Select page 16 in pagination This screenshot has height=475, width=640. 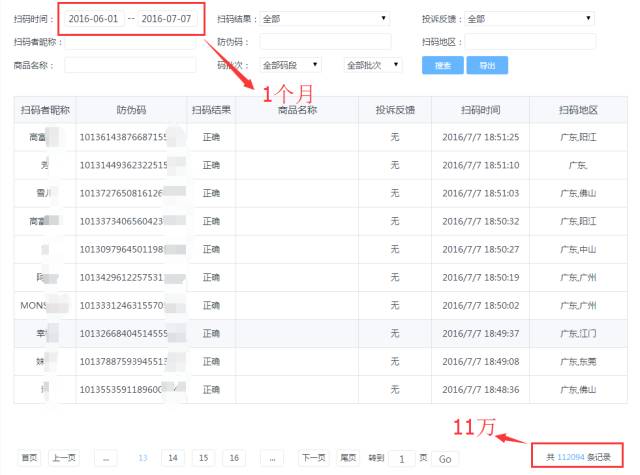click(234, 458)
